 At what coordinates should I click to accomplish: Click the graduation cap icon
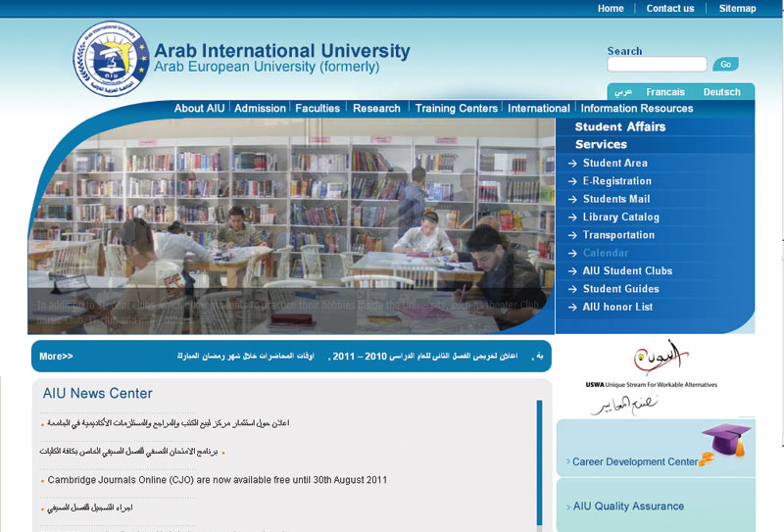725,445
